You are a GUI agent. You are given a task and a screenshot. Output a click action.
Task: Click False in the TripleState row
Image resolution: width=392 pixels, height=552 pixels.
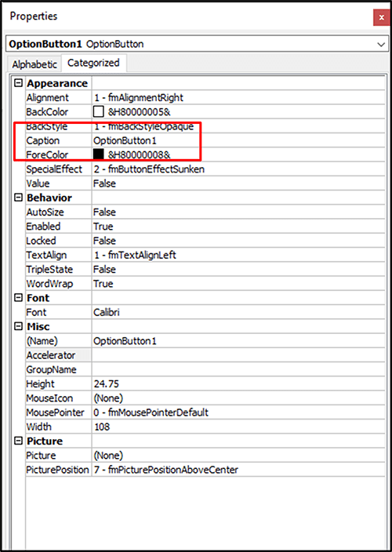coord(104,269)
